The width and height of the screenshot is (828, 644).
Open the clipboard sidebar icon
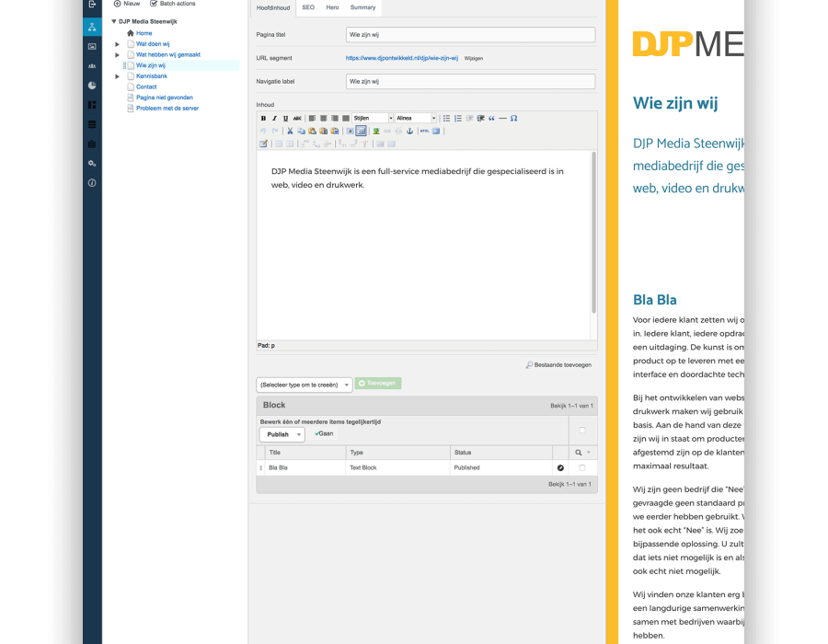pyautogui.click(x=92, y=144)
